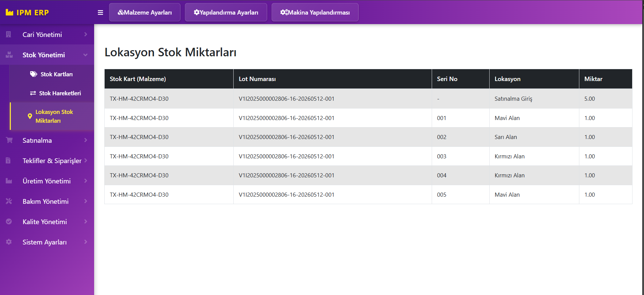Click serial number 004 cell

pos(460,175)
